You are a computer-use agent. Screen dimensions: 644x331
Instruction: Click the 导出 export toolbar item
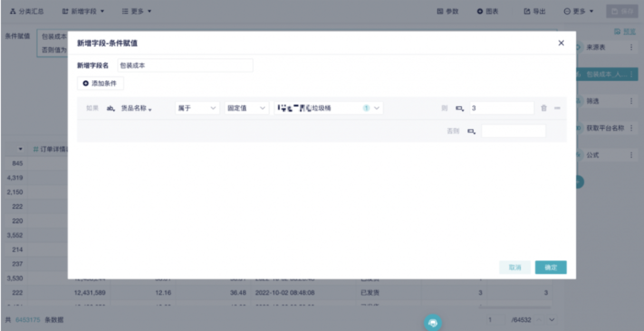point(534,11)
